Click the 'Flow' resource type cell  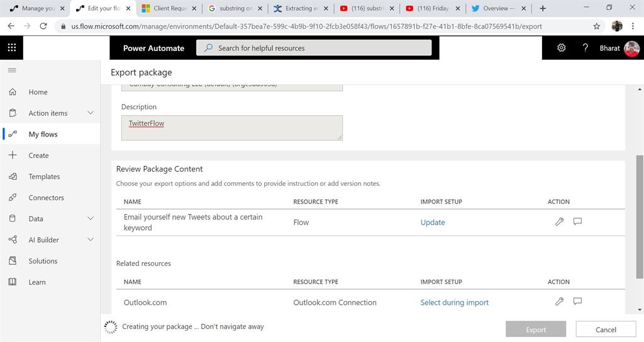click(x=301, y=222)
